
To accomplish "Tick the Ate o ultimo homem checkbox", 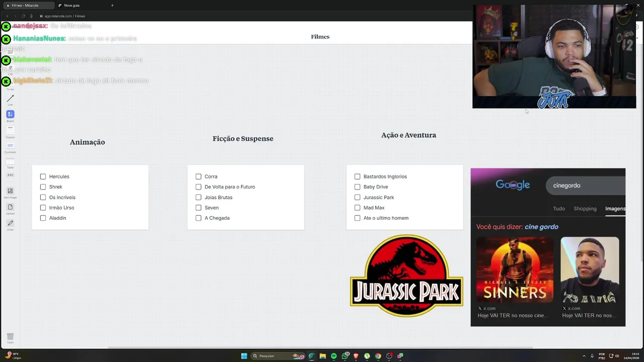I will coord(357,218).
